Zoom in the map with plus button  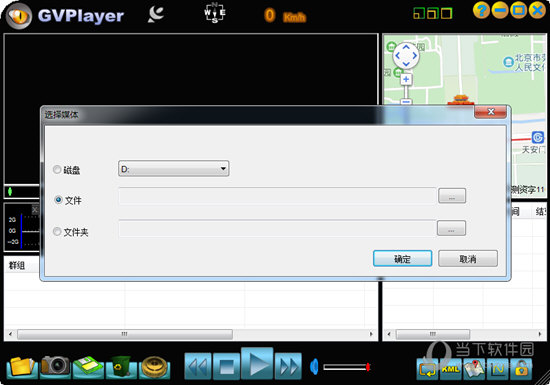click(x=406, y=79)
